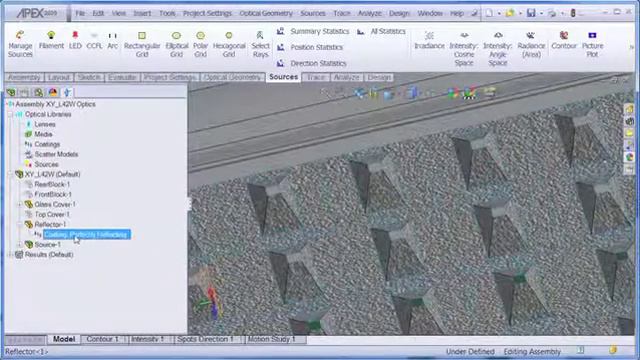Click the Print icon in title bar
The height and width of the screenshot is (360, 640).
pos(552,13)
